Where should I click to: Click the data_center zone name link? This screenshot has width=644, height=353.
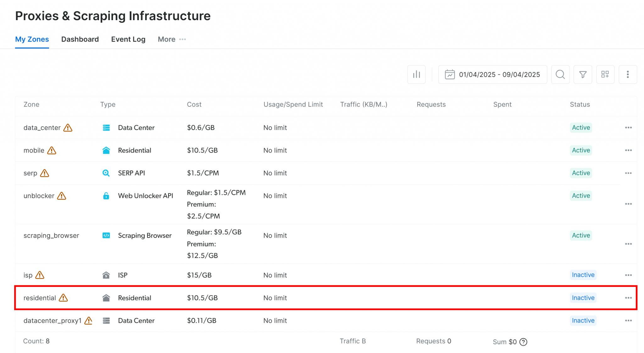pos(42,128)
